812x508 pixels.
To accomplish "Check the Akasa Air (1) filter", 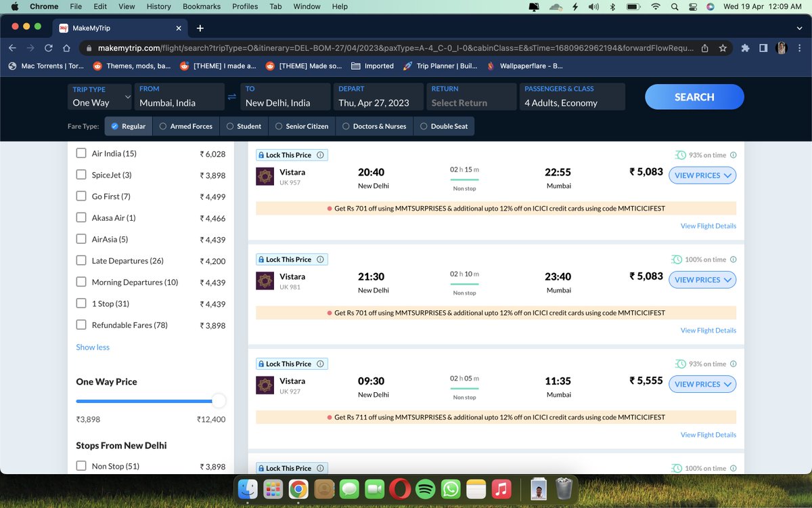I will [x=81, y=217].
